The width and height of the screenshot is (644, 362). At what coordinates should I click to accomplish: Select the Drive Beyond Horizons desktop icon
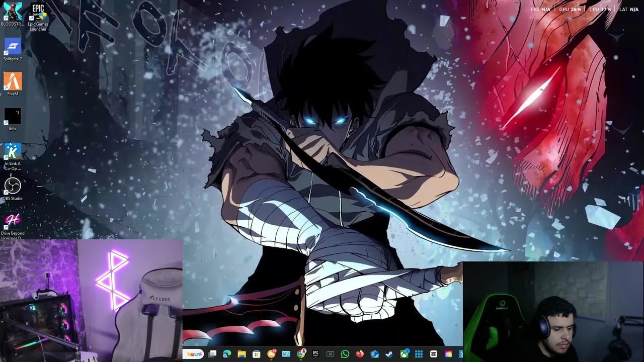tap(13, 226)
